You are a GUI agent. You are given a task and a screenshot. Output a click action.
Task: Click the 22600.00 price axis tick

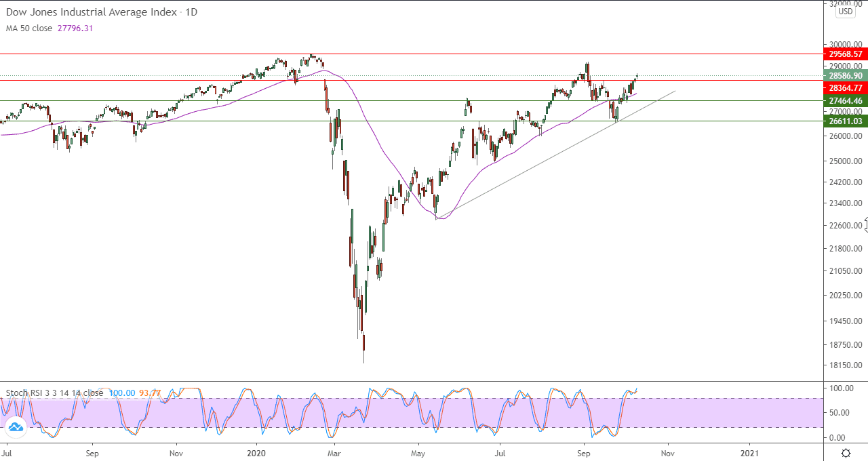pos(844,226)
